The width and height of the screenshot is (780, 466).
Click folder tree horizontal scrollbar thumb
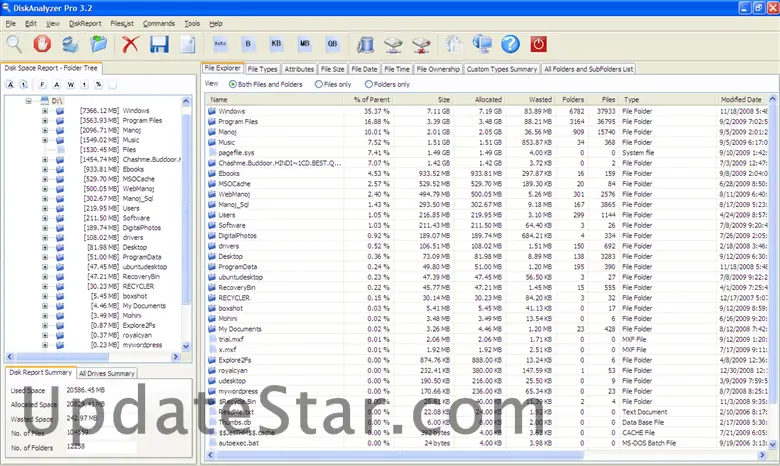[62, 357]
